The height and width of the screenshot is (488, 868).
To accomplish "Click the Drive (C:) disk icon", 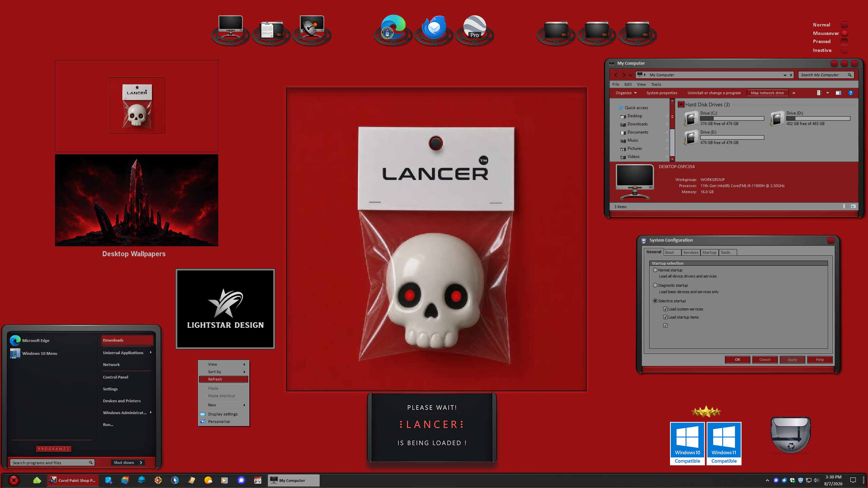I will click(691, 119).
